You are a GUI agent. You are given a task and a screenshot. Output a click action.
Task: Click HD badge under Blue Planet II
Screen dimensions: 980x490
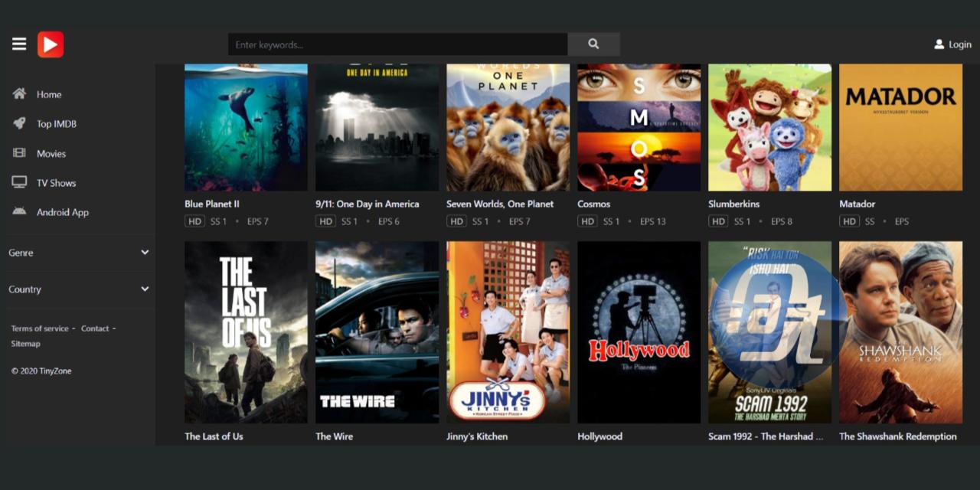pos(194,221)
